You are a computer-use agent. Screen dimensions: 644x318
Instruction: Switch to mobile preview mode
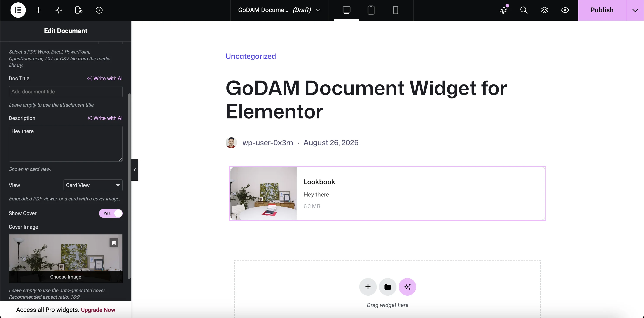(396, 10)
